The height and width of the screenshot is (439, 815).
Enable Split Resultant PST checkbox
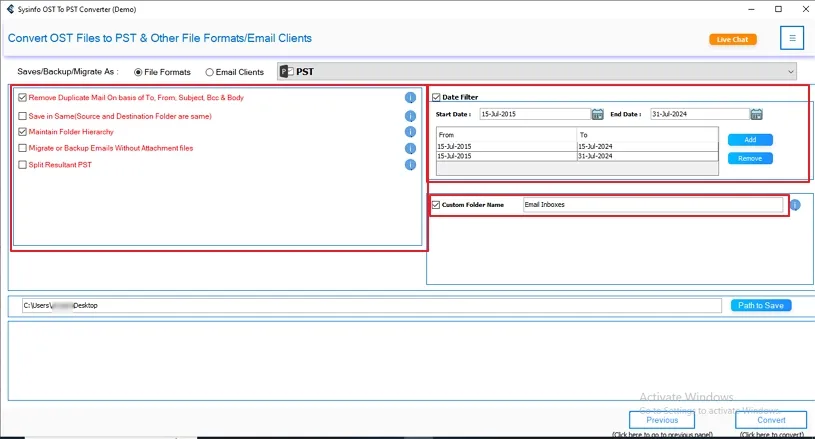pyautogui.click(x=22, y=165)
